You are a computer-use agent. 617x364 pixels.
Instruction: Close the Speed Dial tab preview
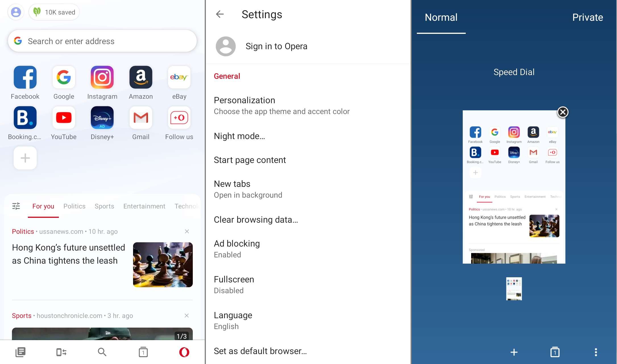click(x=563, y=112)
